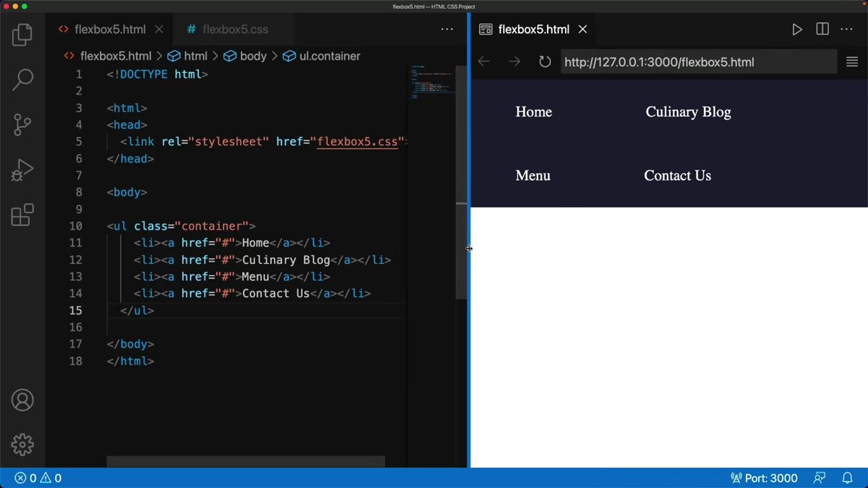Open editor more actions ellipsis menu
868x488 pixels.
[447, 29]
